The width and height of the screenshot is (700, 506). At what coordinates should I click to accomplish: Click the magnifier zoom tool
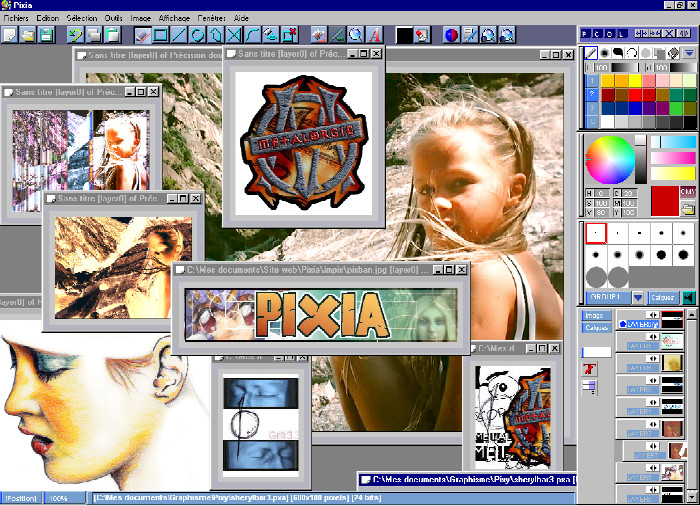[355, 35]
